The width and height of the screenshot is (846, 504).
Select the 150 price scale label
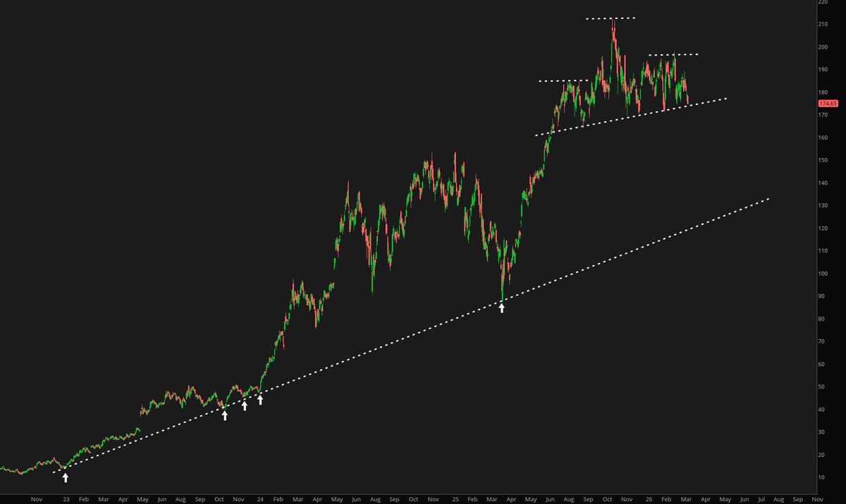click(822, 160)
